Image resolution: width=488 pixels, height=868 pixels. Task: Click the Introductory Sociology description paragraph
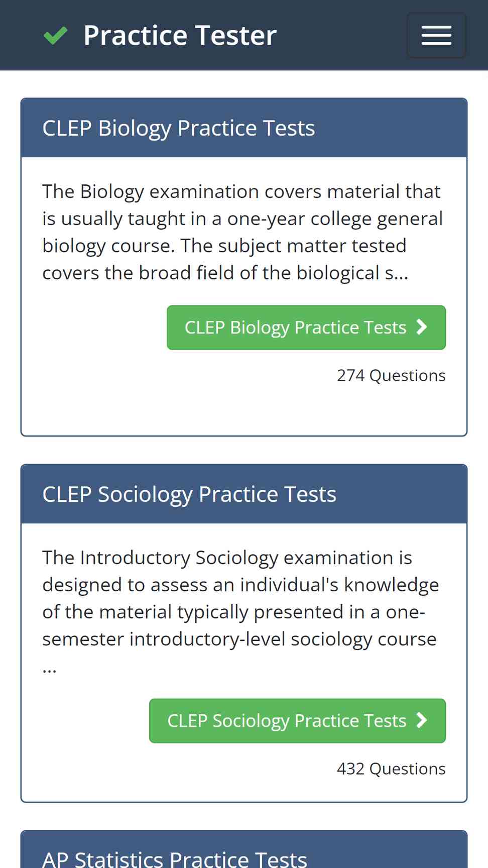241,612
